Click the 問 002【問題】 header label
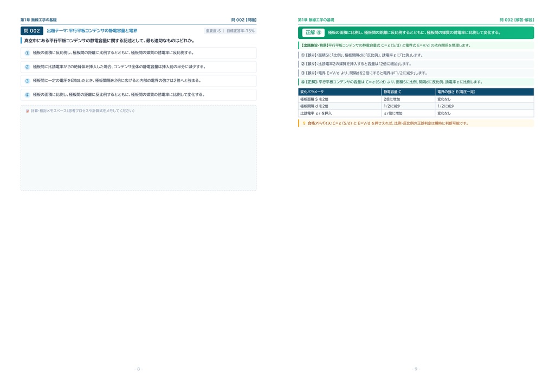The image size is (555, 392). pos(244,20)
